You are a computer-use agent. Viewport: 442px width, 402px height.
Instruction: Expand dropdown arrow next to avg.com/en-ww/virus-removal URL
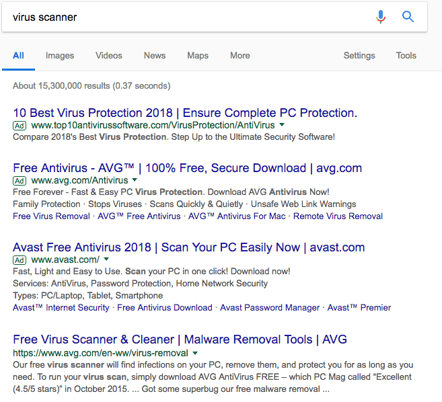tap(195, 353)
